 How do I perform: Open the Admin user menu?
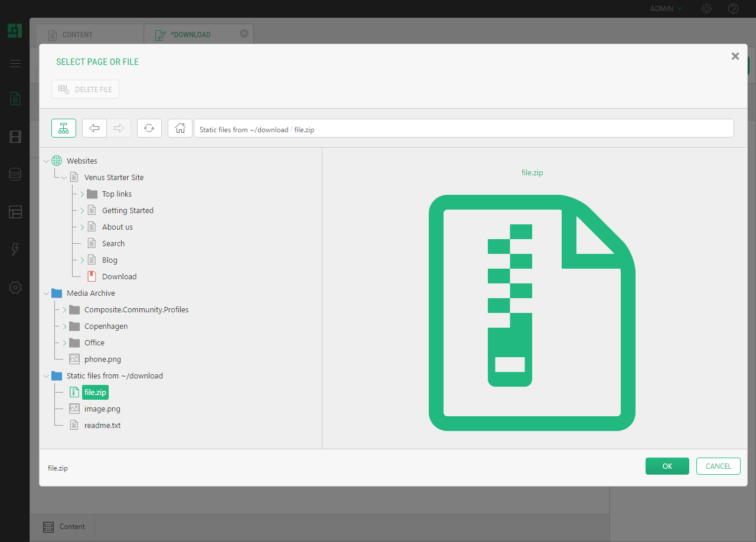[x=666, y=9]
